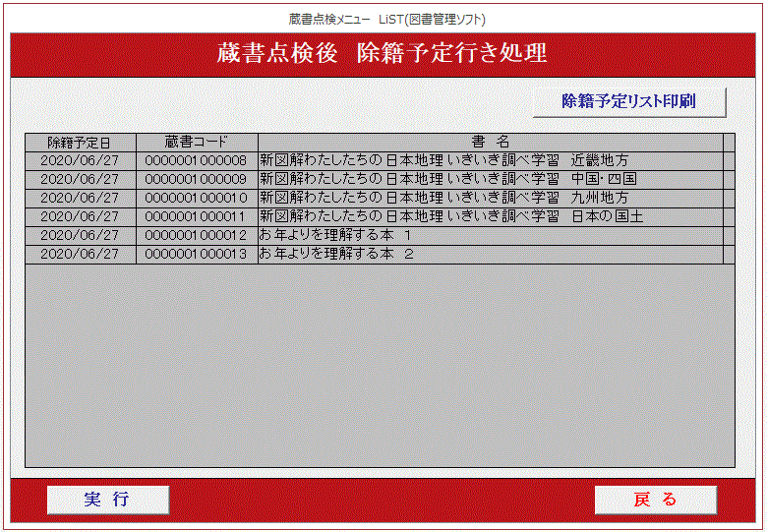This screenshot has height=532, width=767.
Task: Click the 戻る button
Action: click(x=656, y=500)
